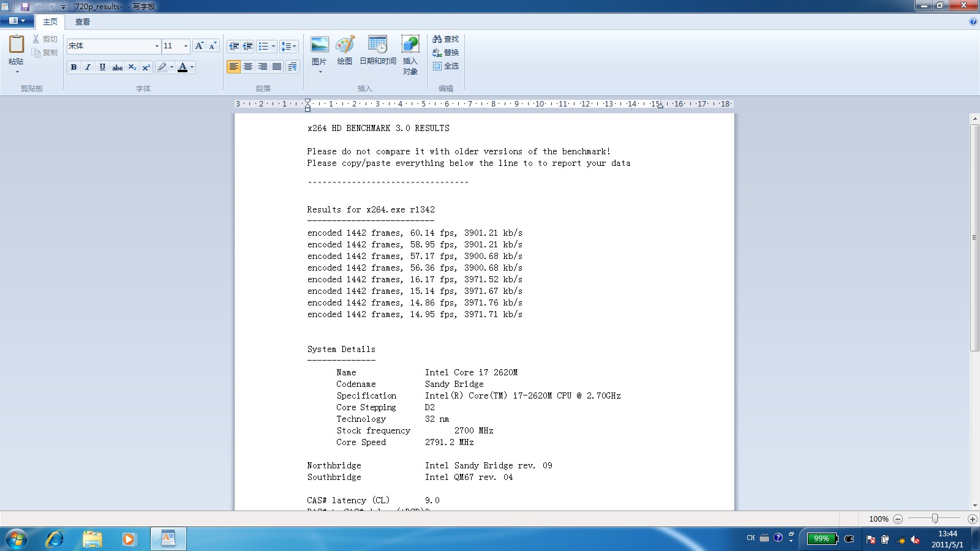The width and height of the screenshot is (980, 551).
Task: Switch to the 主页 ribbon tab
Action: tap(50, 22)
